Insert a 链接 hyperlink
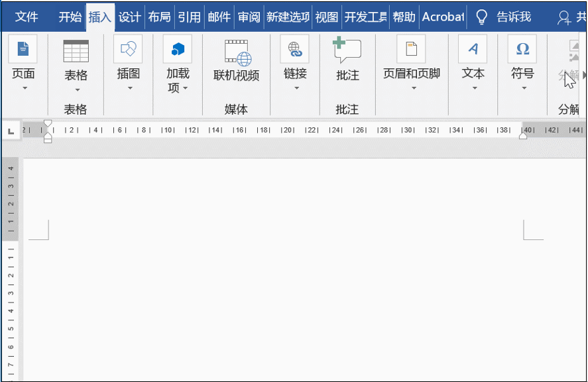 [x=294, y=60]
